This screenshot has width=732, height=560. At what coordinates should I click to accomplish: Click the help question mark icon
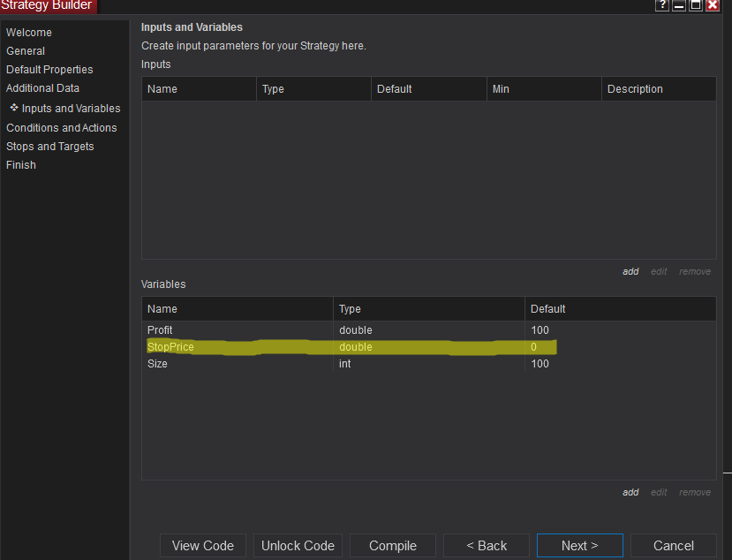click(x=662, y=5)
